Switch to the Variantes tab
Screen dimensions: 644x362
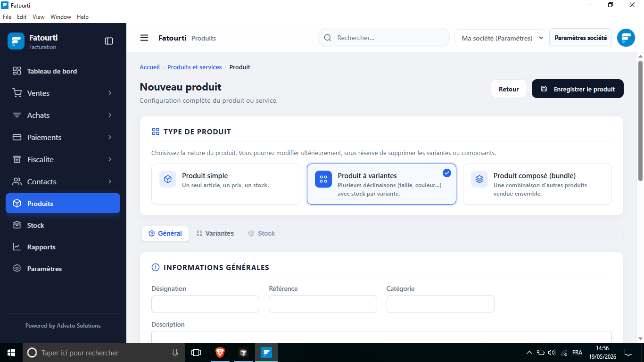point(215,233)
